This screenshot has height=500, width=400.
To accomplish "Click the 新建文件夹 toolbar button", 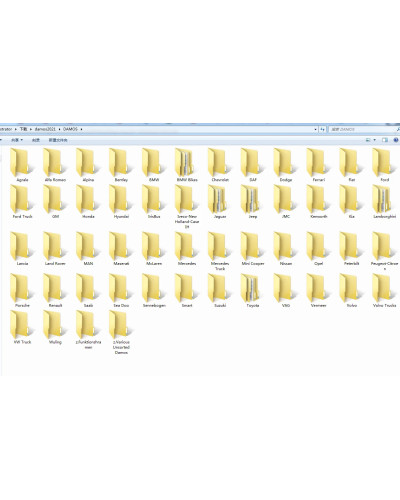I will (58, 140).
